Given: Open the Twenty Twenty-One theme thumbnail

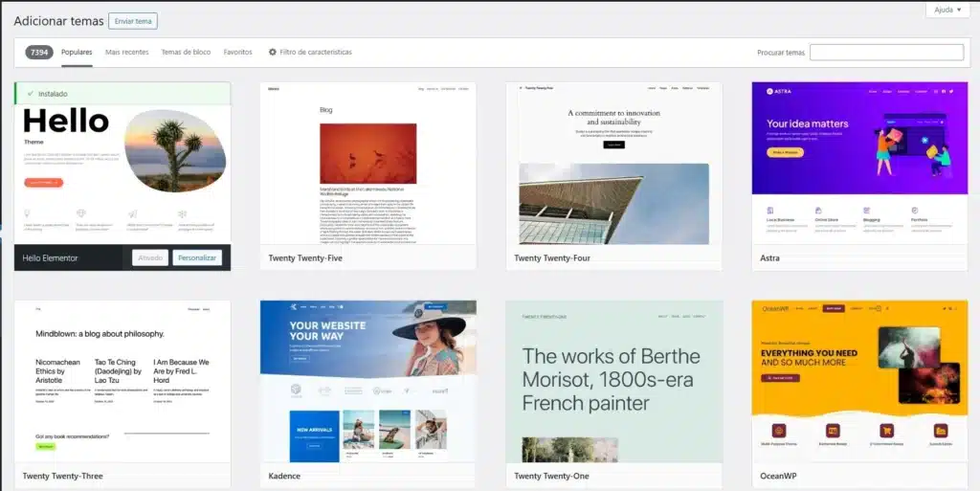Looking at the screenshot, I should [x=613, y=382].
